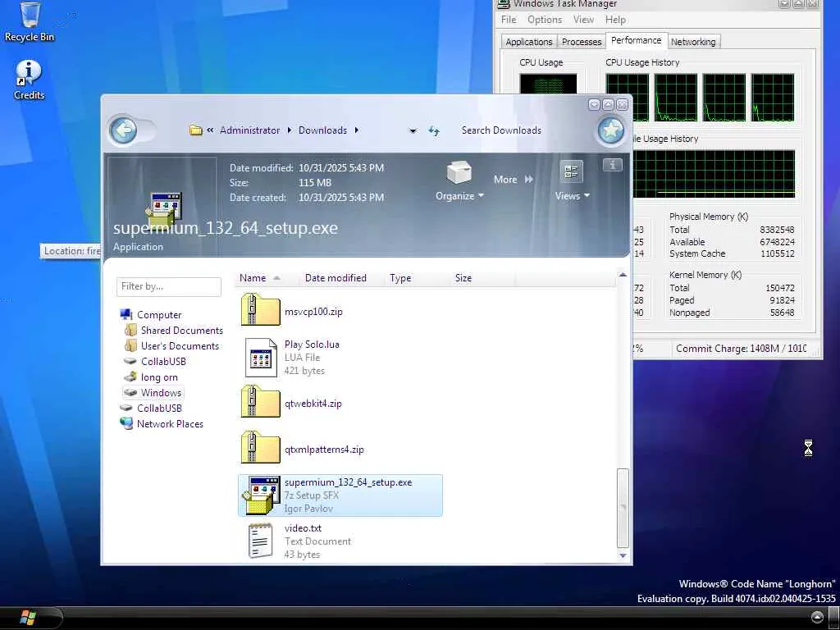Image resolution: width=840 pixels, height=630 pixels.
Task: Click the Views layout icon
Action: (x=571, y=171)
